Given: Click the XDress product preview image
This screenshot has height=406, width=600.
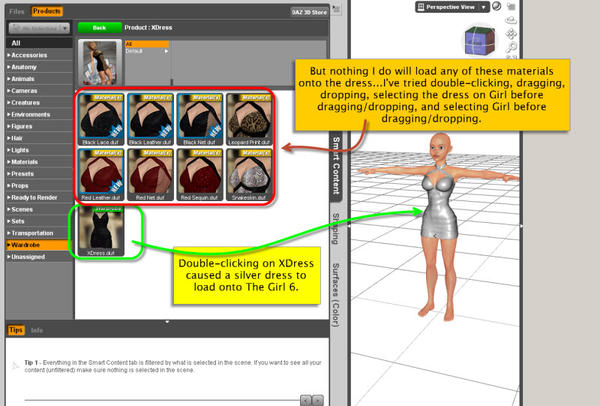Looking at the screenshot, I should click(x=100, y=62).
